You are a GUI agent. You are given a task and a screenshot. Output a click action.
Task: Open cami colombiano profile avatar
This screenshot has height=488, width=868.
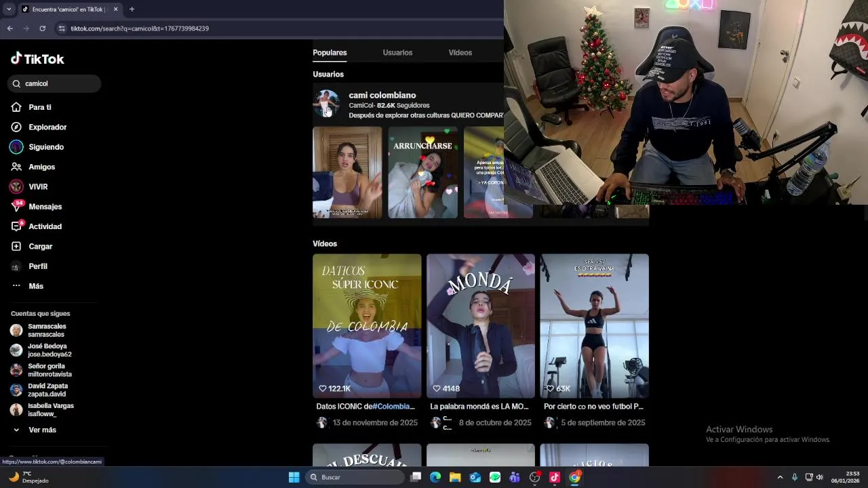pos(326,102)
